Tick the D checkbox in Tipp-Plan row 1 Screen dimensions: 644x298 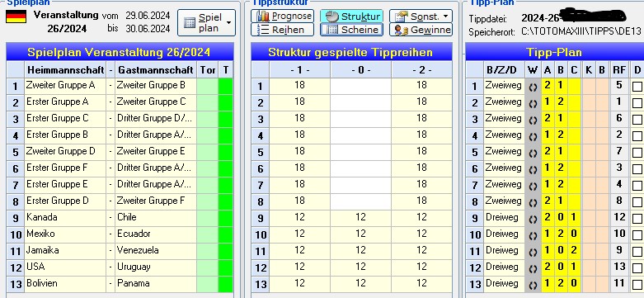[637, 87]
